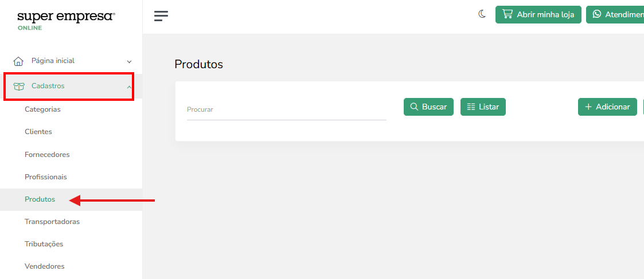Open Transportadoras sidebar entry

pos(52,222)
